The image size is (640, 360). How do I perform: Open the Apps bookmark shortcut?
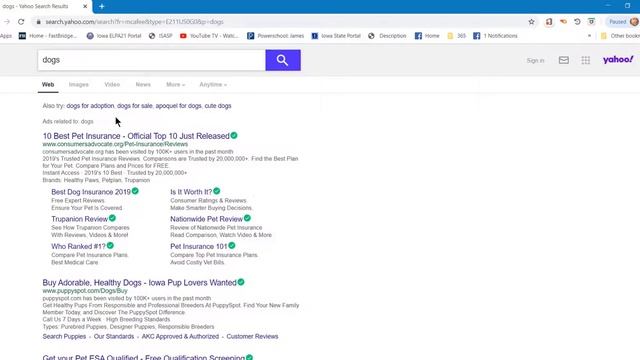[x=6, y=36]
